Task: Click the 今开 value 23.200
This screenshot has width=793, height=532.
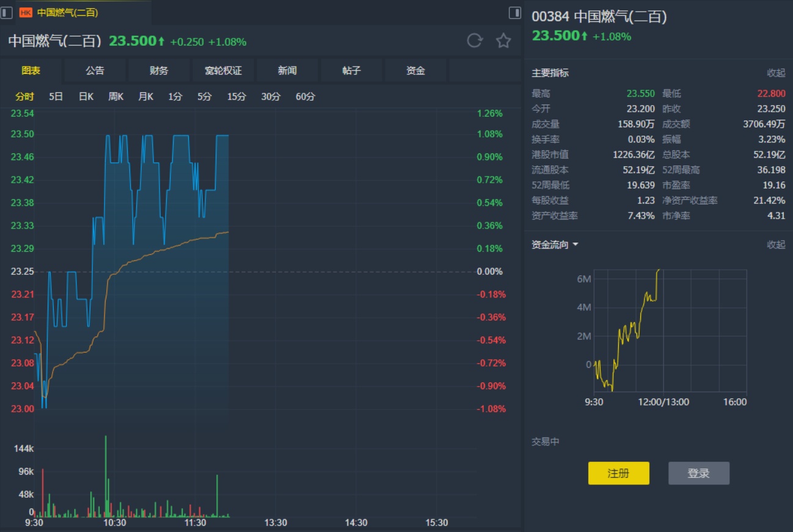Action: click(x=640, y=109)
